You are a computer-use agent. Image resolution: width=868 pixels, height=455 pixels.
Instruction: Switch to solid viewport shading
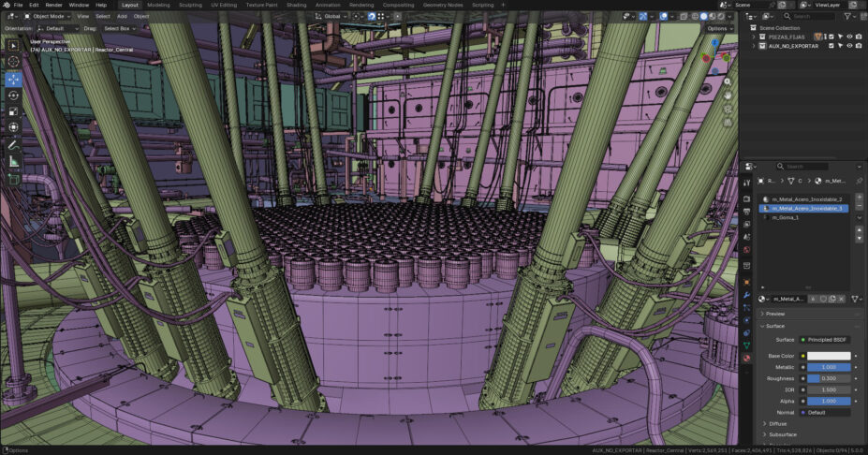(x=703, y=16)
